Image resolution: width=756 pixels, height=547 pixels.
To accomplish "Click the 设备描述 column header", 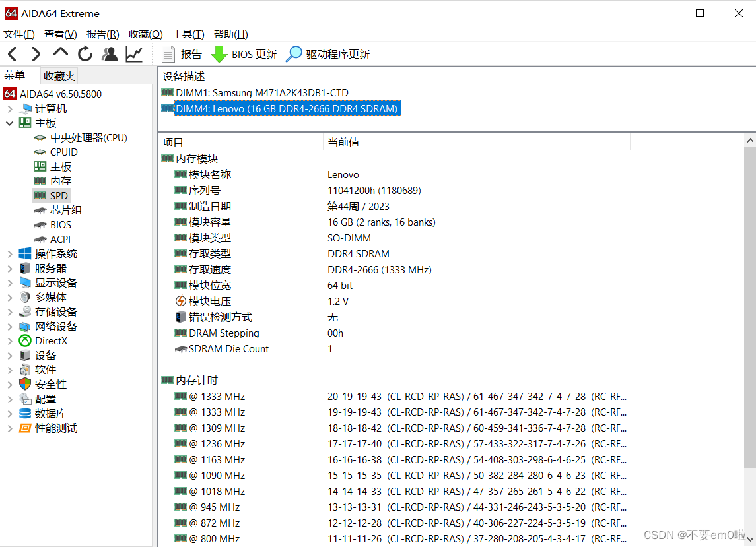I will (x=401, y=77).
